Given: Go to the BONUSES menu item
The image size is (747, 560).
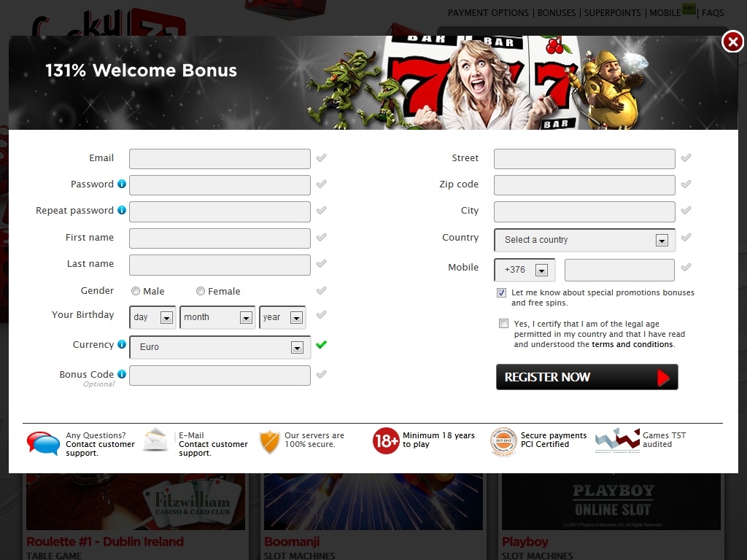Looking at the screenshot, I should click(x=557, y=13).
